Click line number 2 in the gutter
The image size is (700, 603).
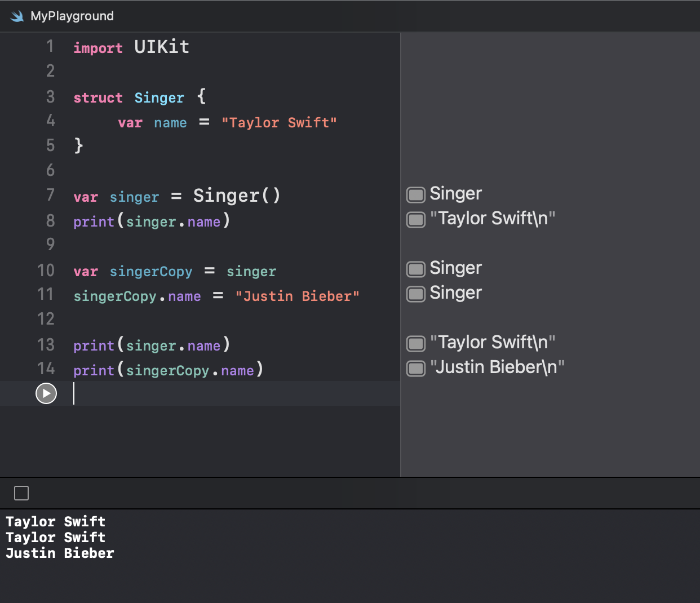coord(51,71)
